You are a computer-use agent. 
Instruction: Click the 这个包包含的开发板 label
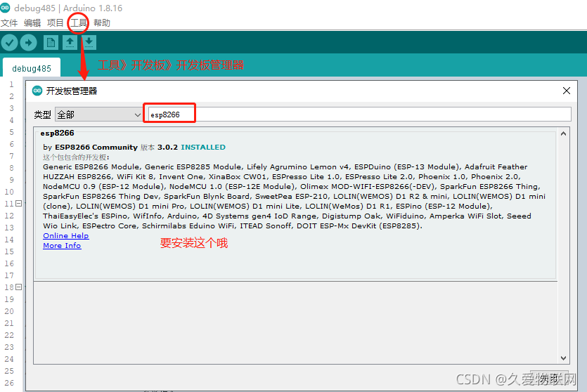76,157
